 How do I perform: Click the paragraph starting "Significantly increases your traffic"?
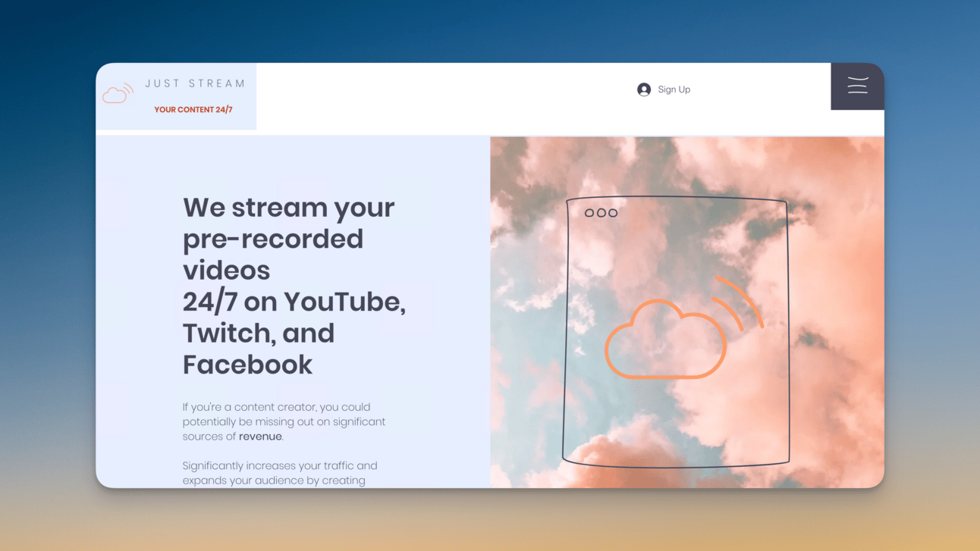click(280, 473)
